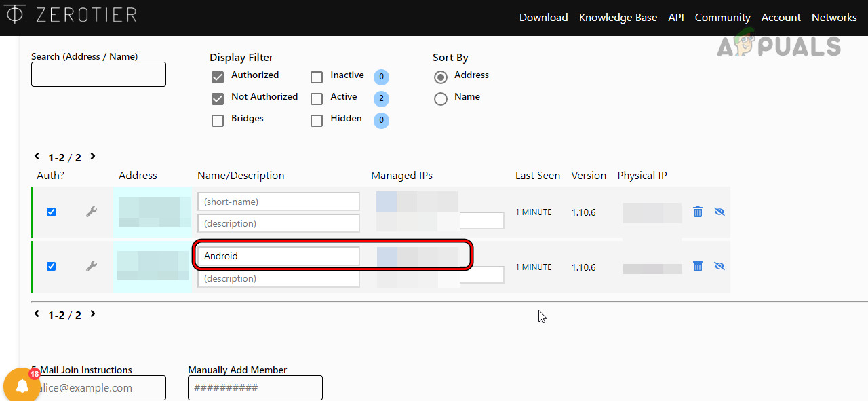Click the Download link in the navbar

tap(543, 17)
